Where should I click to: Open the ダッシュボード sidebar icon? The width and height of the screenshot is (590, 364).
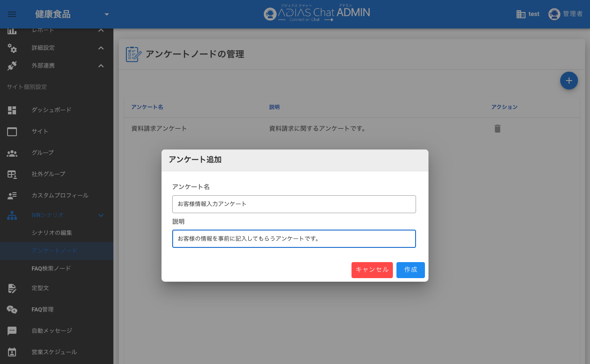(12, 110)
